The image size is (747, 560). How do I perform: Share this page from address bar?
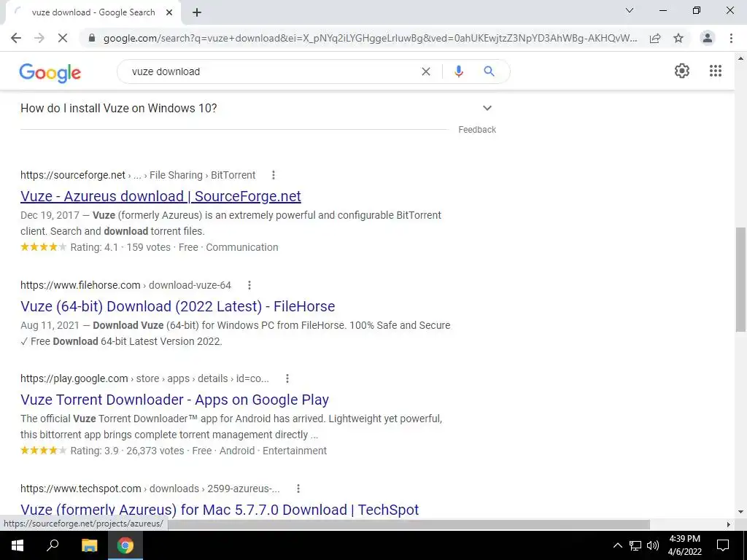[x=655, y=38]
